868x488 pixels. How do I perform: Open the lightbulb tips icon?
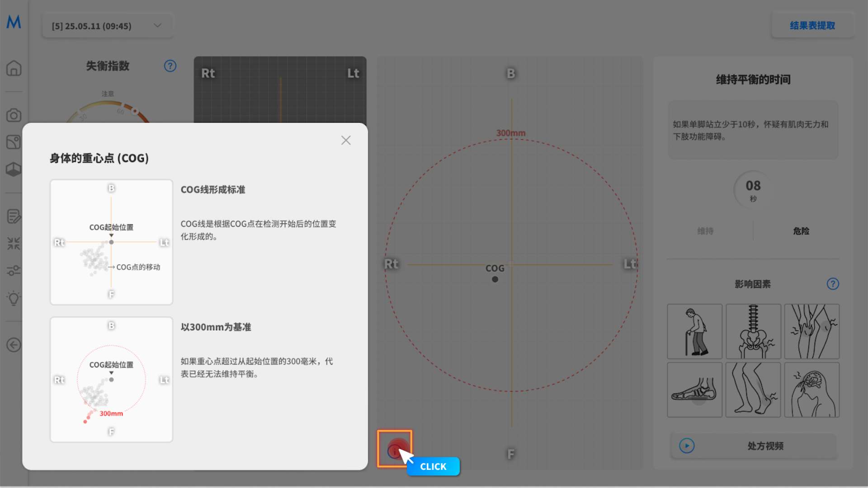coord(14,298)
